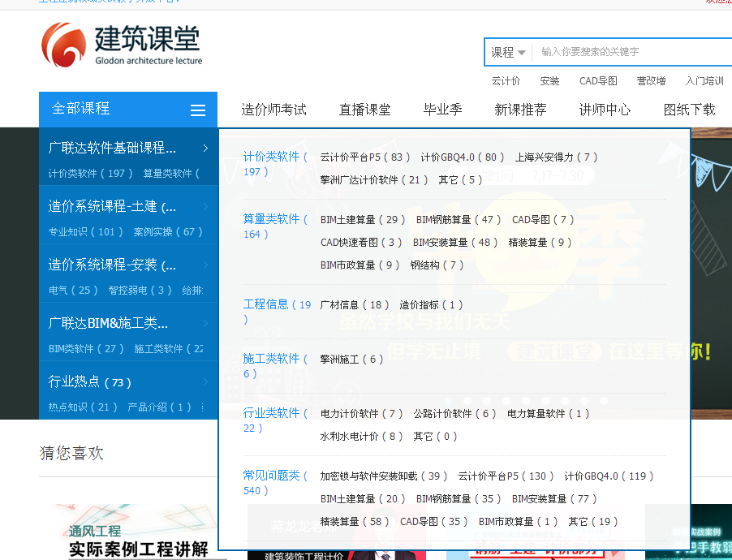Select 计价GBQ4.0 (80) link
732x560 pixels.
click(x=463, y=157)
